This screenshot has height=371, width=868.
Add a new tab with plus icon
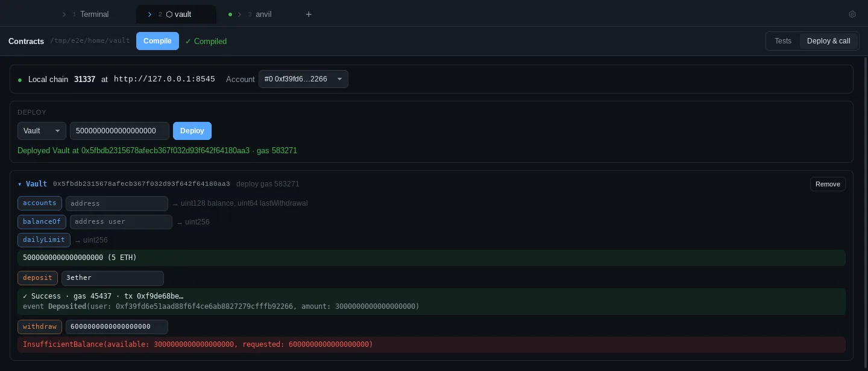pos(309,14)
